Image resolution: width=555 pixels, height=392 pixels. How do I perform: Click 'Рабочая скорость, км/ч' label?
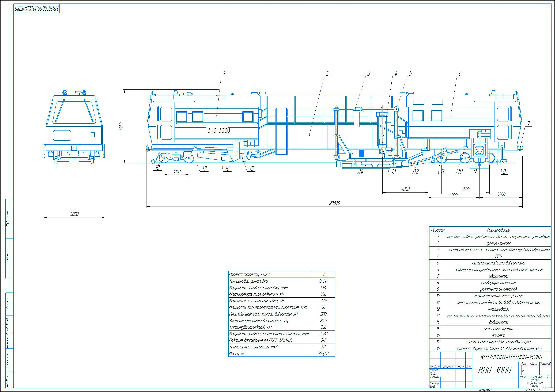249,275
